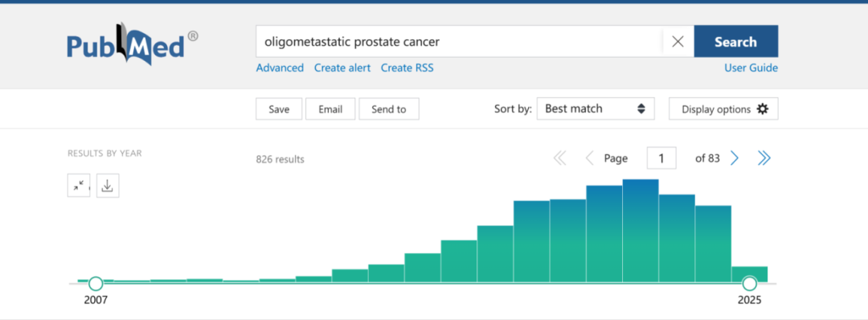Open the User Guide link
The height and width of the screenshot is (320, 868).
[x=751, y=68]
